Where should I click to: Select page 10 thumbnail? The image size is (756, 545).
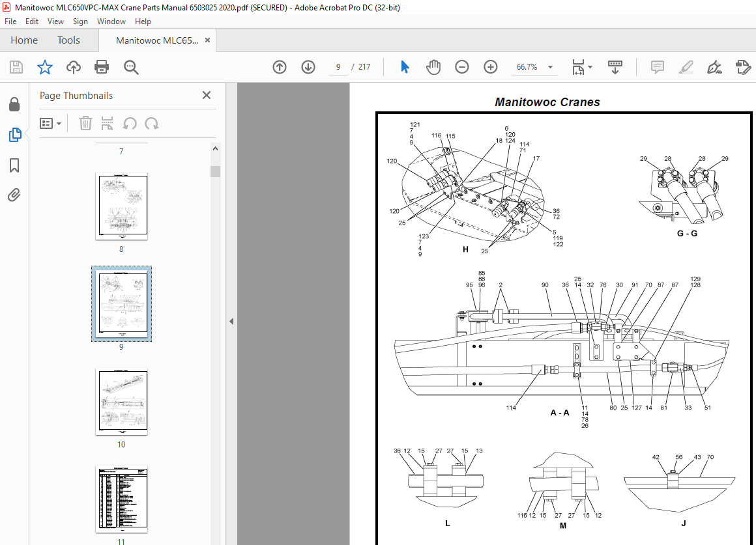pyautogui.click(x=121, y=402)
